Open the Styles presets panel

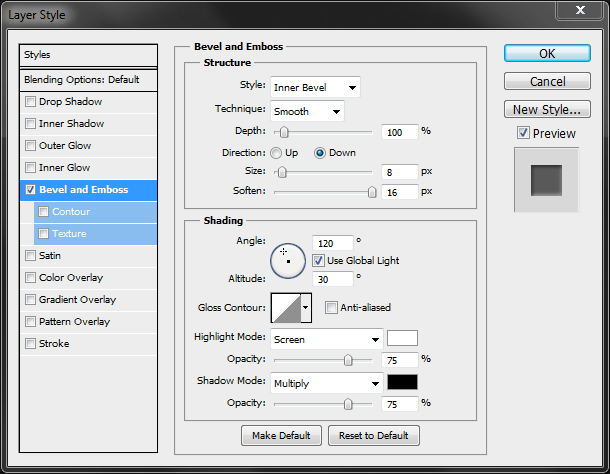click(x=88, y=55)
